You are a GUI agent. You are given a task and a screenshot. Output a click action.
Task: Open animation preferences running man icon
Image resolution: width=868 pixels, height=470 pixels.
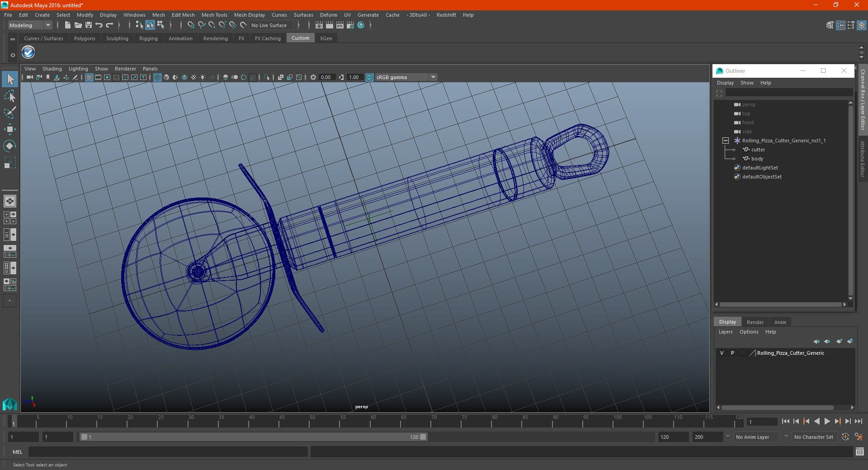click(859, 437)
